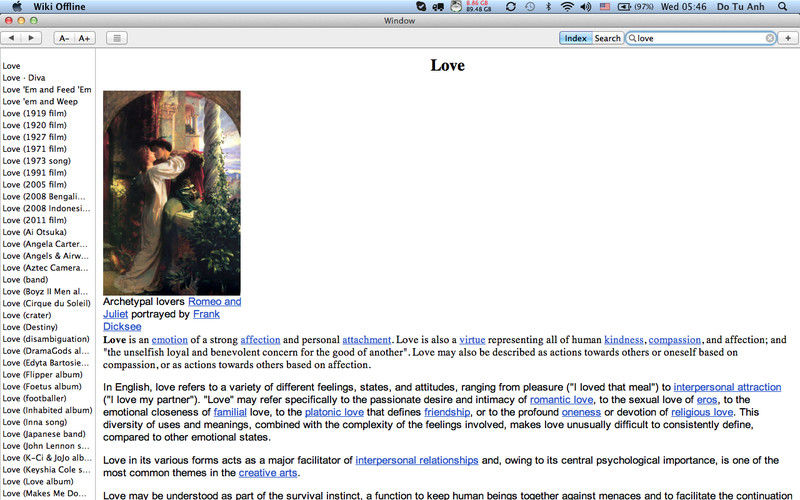Follow the eros link
The image size is (800, 500).
pyautogui.click(x=707, y=399)
